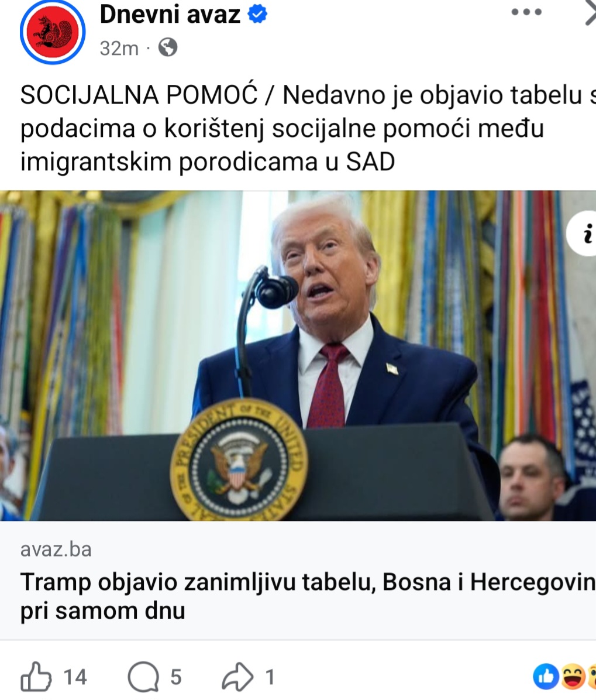Click the Dnevni avaz page name

(x=170, y=14)
